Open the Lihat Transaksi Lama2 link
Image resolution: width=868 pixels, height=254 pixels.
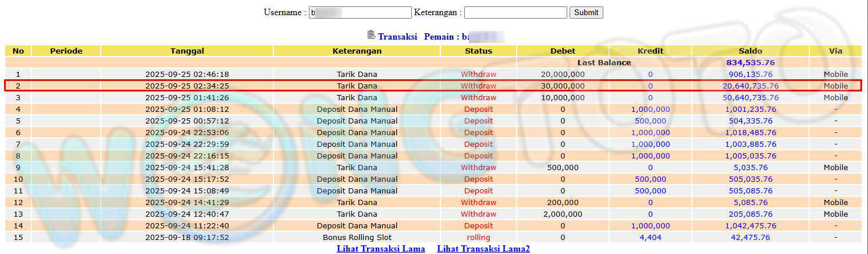[x=483, y=249]
